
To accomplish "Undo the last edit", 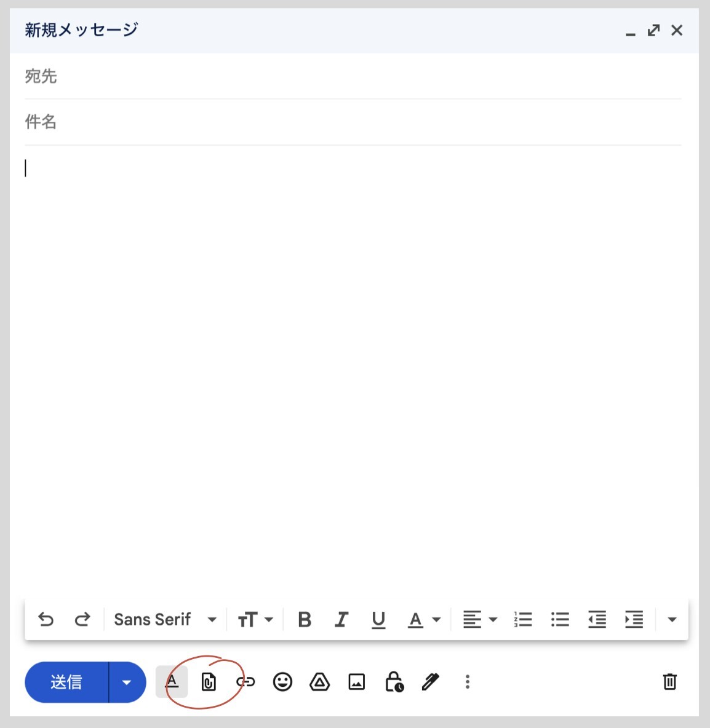I will (46, 619).
